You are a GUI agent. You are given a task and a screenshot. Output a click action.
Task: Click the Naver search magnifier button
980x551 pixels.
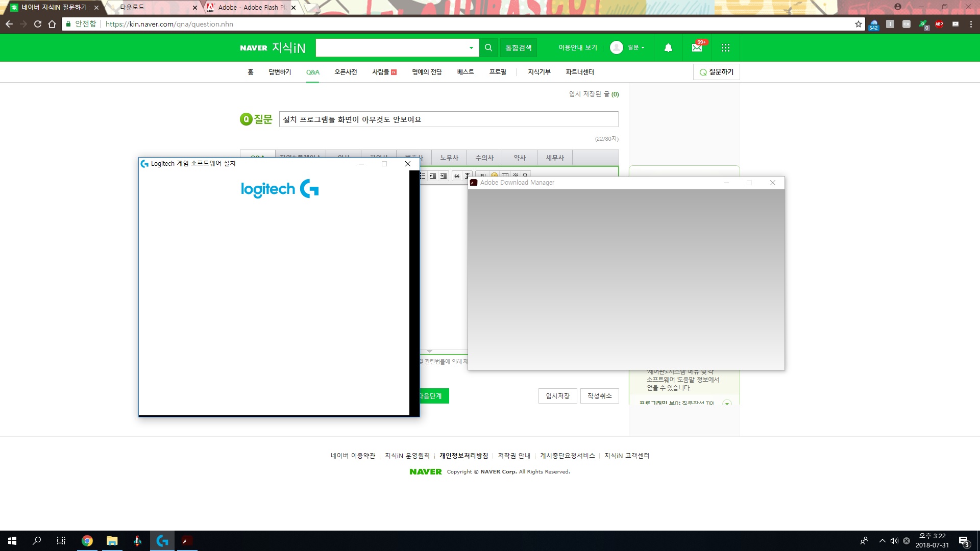[x=488, y=47]
